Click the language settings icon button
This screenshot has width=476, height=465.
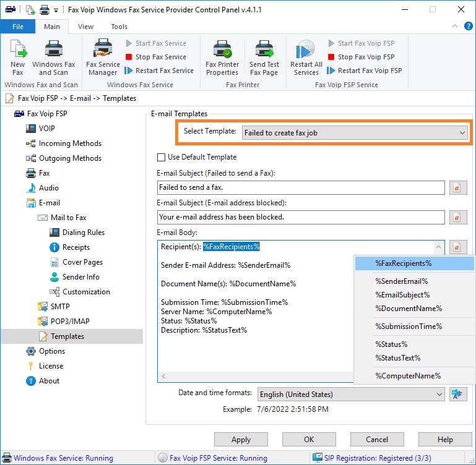pyautogui.click(x=458, y=395)
